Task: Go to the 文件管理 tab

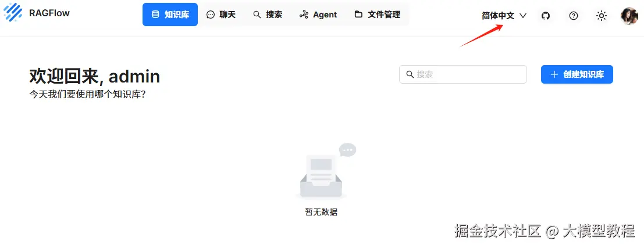Action: pos(378,15)
